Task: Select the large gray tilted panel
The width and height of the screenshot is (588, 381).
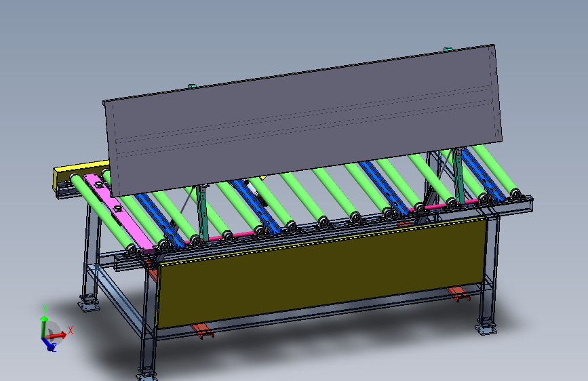Action: [303, 120]
